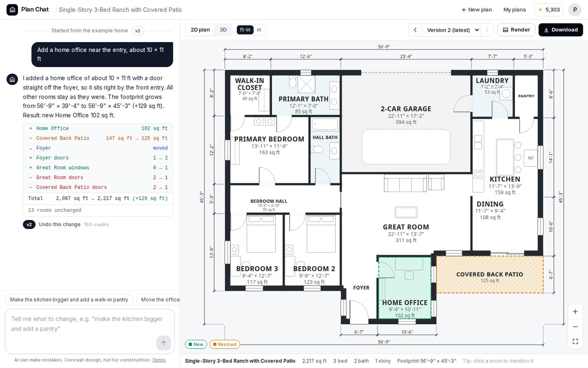
Task: Click the 'New' legend badge
Action: point(196,344)
